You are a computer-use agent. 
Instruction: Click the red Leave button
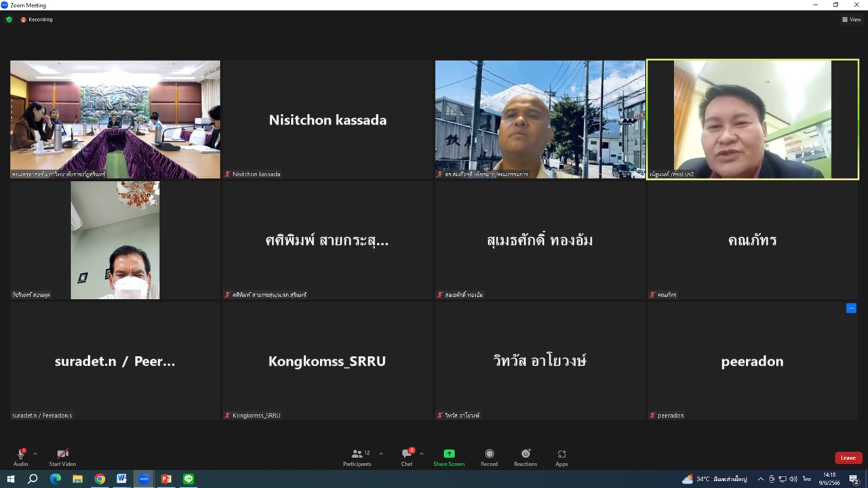[848, 457]
